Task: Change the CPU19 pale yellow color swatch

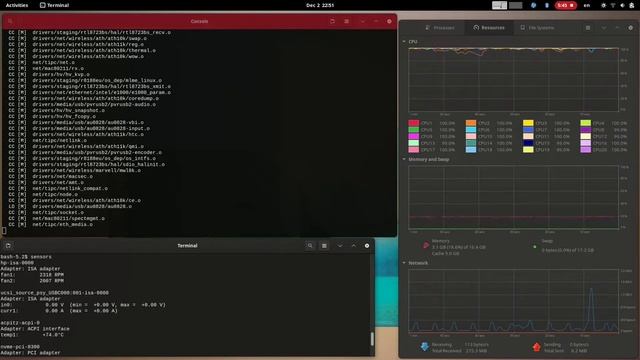Action: [x=528, y=150]
